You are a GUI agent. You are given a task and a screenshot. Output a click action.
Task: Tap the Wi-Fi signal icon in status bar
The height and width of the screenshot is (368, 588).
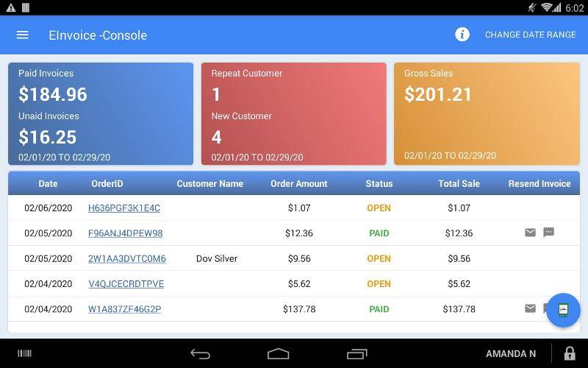point(547,7)
